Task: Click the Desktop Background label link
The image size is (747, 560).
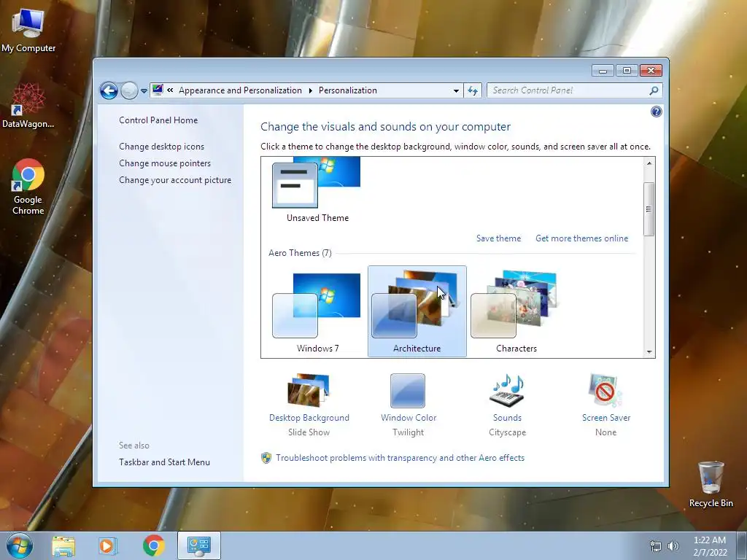Action: (309, 418)
